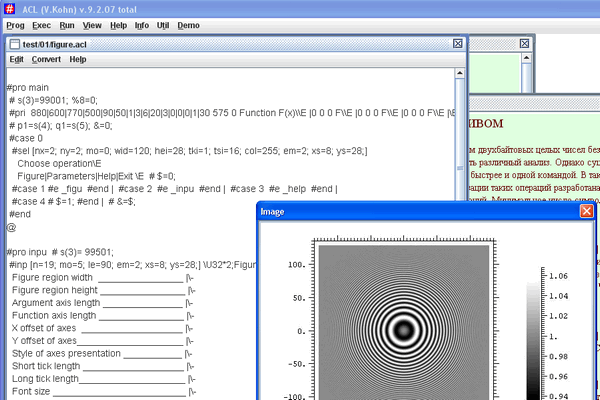This screenshot has width=600, height=400.
Task: Click the 'Function axis length' line
Action: tap(103, 315)
